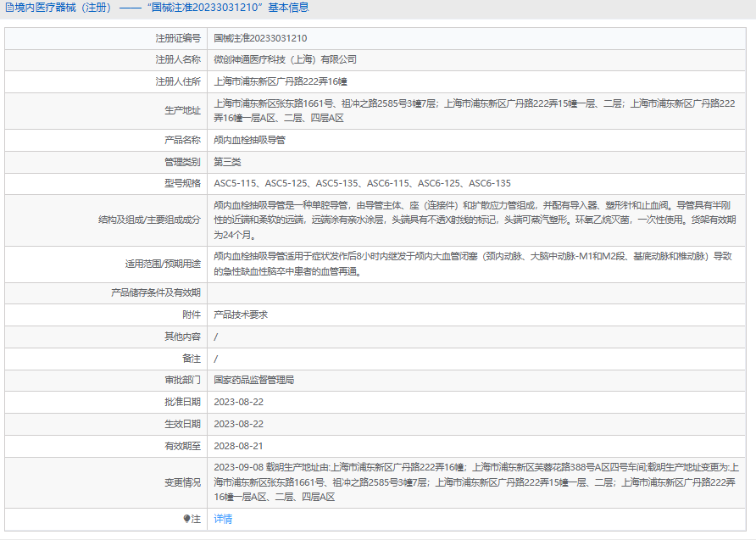Open the 详情 link in the 注 row
The image size is (756, 540).
click(x=223, y=519)
